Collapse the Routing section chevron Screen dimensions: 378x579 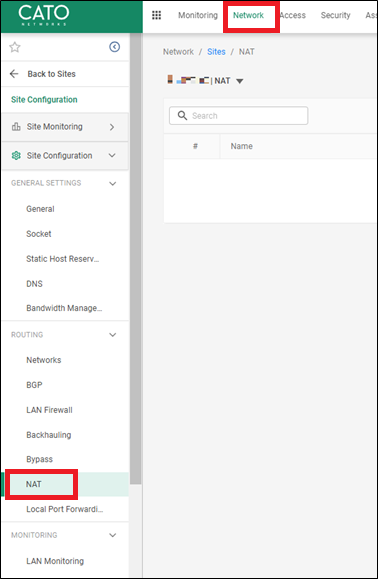(113, 335)
